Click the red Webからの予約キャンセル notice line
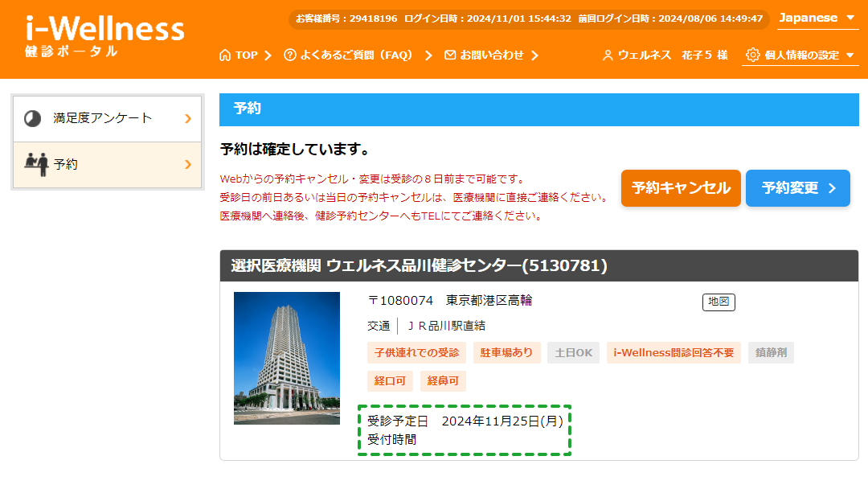Image resolution: width=868 pixels, height=489 pixels. (x=373, y=179)
